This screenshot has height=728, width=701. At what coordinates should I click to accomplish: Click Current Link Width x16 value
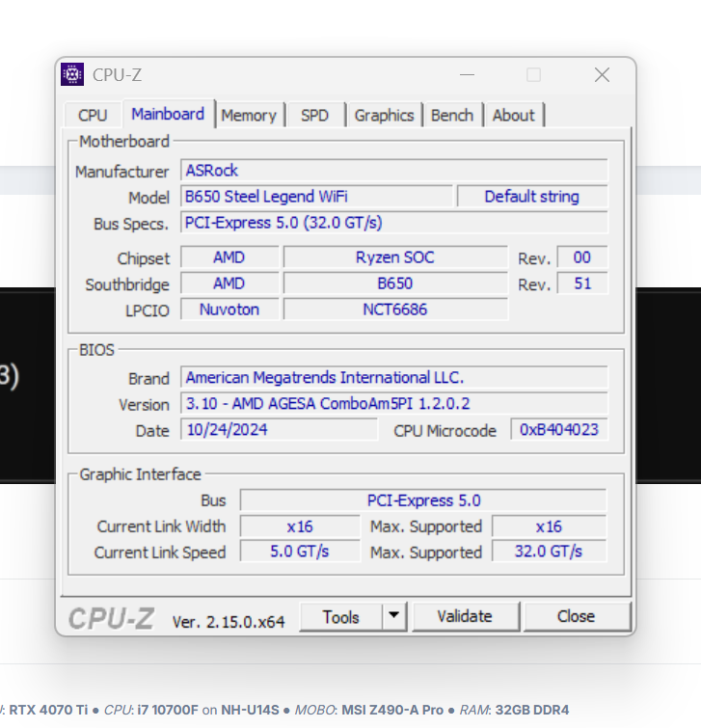tap(300, 526)
